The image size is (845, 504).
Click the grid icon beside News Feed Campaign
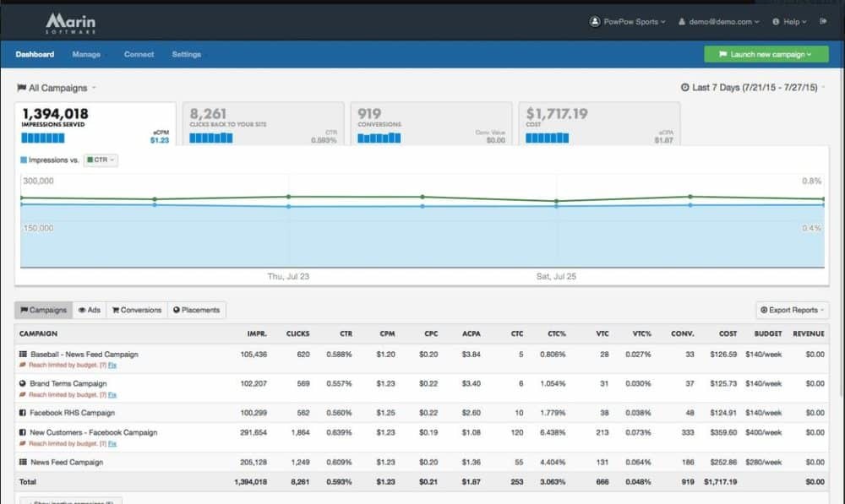(23, 462)
